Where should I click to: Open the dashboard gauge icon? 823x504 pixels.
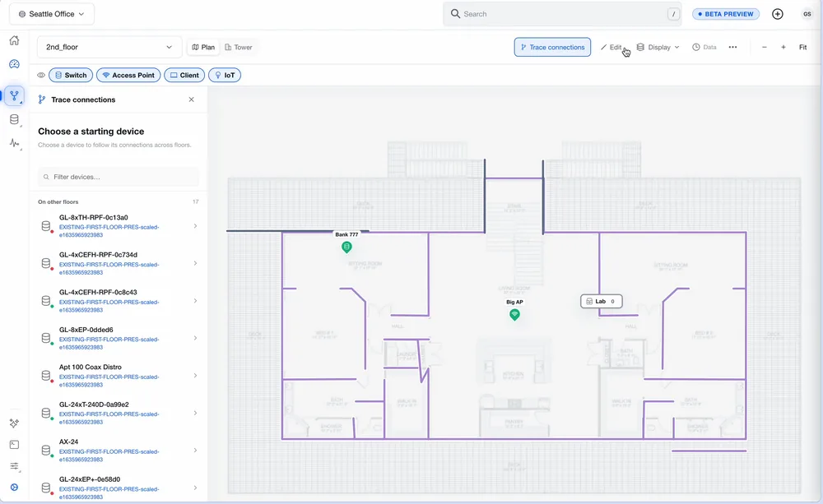click(14, 64)
